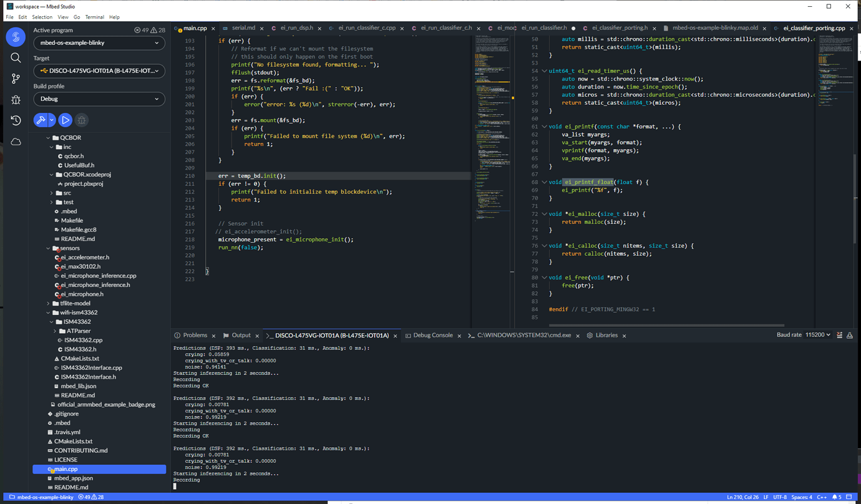Select ei_microphone.h in the file tree
This screenshot has height=504, width=861.
[x=81, y=293]
